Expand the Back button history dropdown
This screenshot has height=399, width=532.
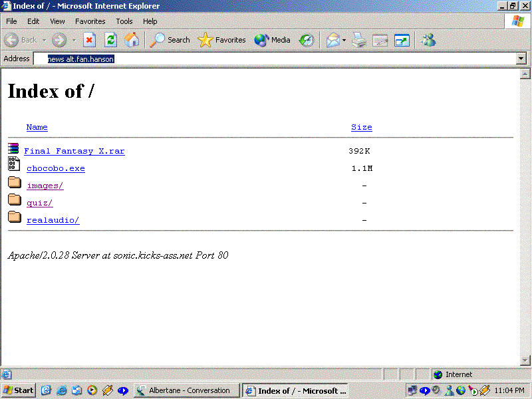(44, 40)
